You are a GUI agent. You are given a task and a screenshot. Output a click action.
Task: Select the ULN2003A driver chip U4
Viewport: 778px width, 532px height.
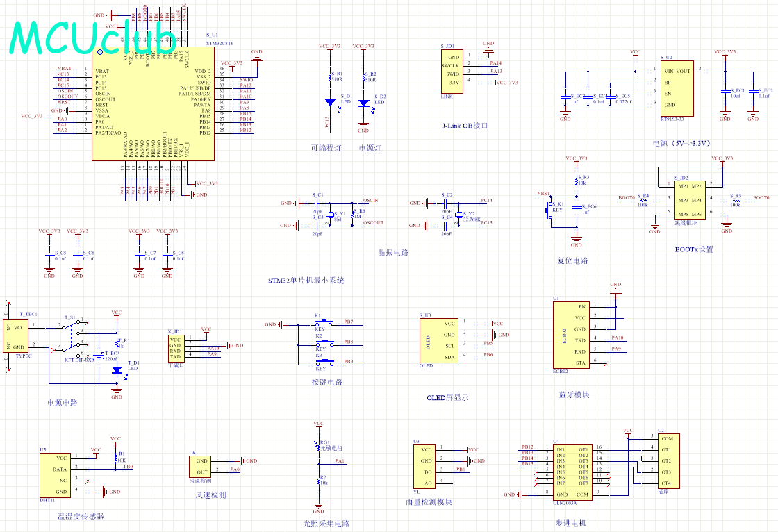pos(572,472)
